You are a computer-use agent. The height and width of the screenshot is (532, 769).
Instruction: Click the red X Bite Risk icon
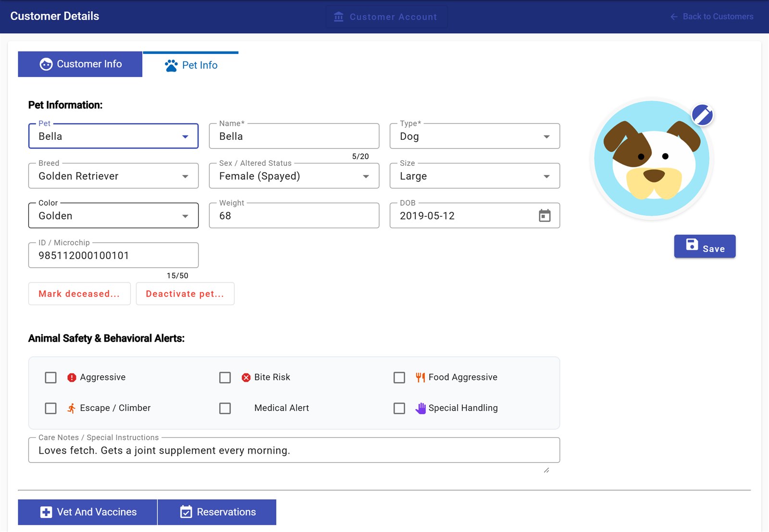246,378
